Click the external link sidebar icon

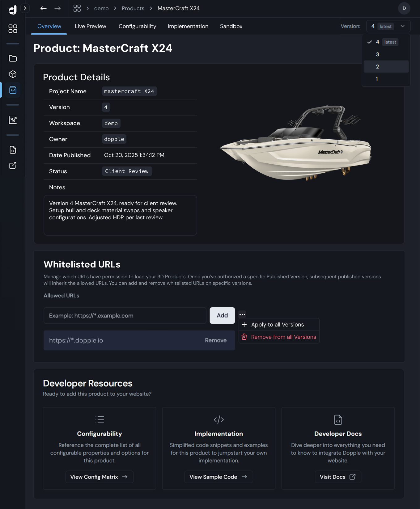pyautogui.click(x=13, y=166)
